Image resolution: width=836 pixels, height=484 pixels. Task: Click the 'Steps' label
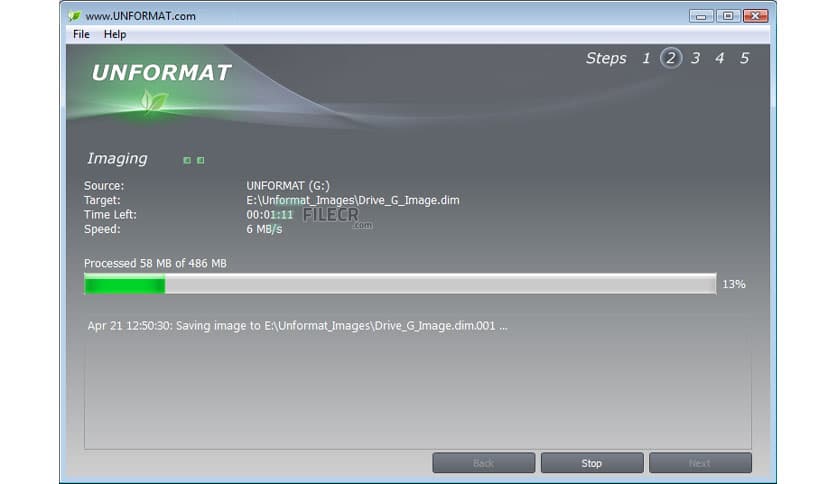coord(606,58)
